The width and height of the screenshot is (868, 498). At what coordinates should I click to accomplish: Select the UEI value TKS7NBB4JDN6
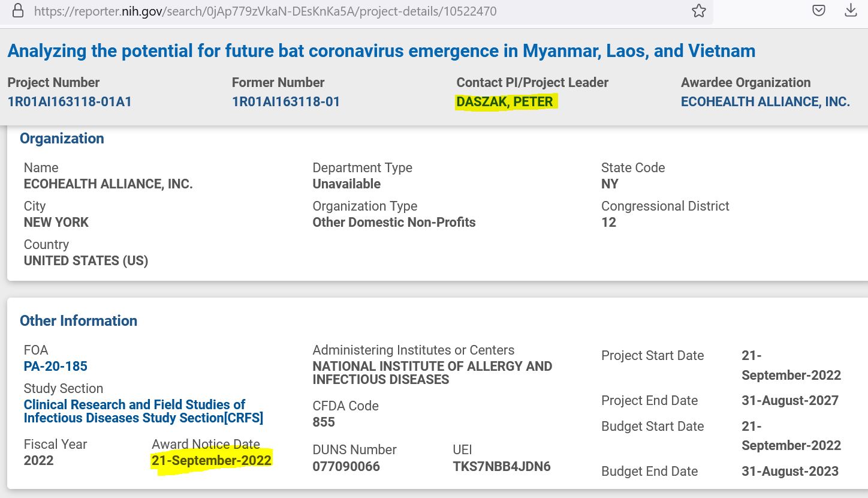(x=502, y=466)
